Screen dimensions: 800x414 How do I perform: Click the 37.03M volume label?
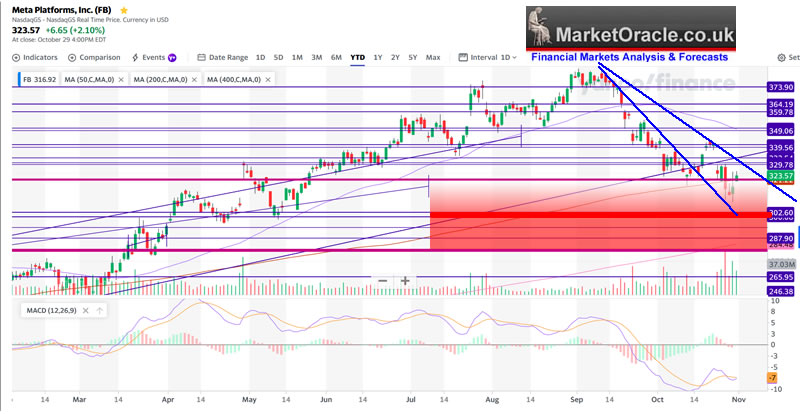tap(781, 264)
